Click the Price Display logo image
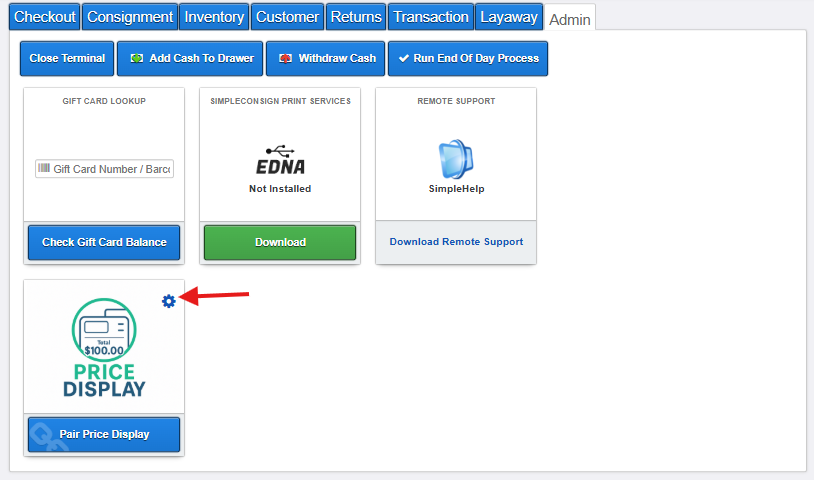 pos(104,348)
